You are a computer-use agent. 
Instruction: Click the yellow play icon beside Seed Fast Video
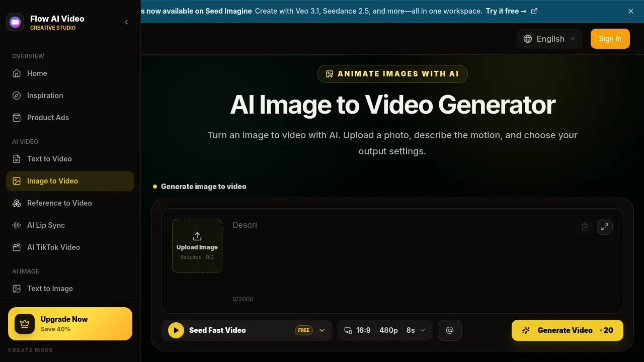[176, 330]
